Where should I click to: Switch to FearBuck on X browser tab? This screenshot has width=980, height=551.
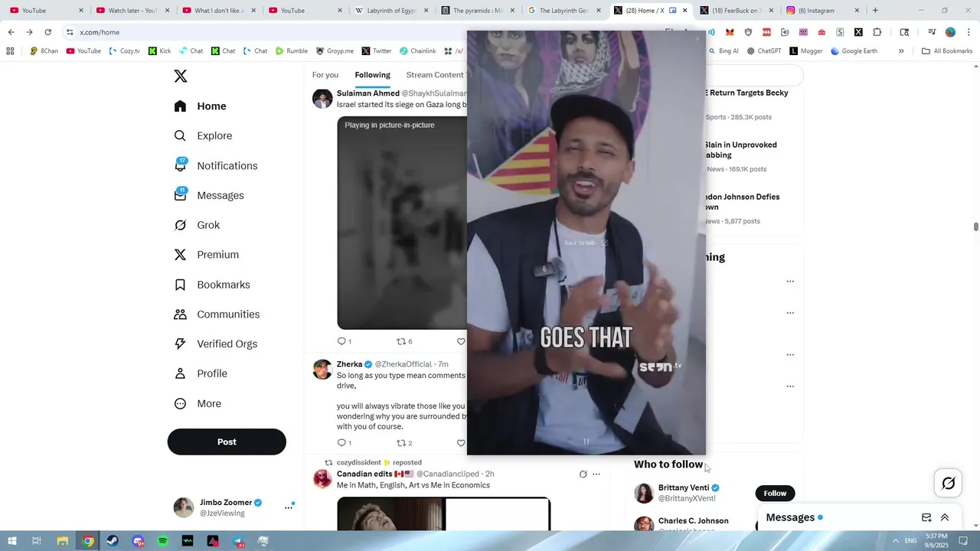pyautogui.click(x=737, y=11)
